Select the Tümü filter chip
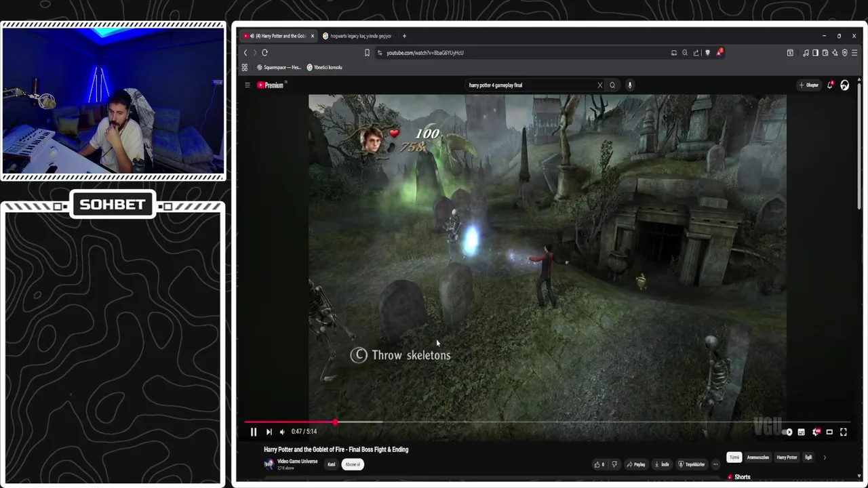The image size is (868, 488). pos(734,457)
